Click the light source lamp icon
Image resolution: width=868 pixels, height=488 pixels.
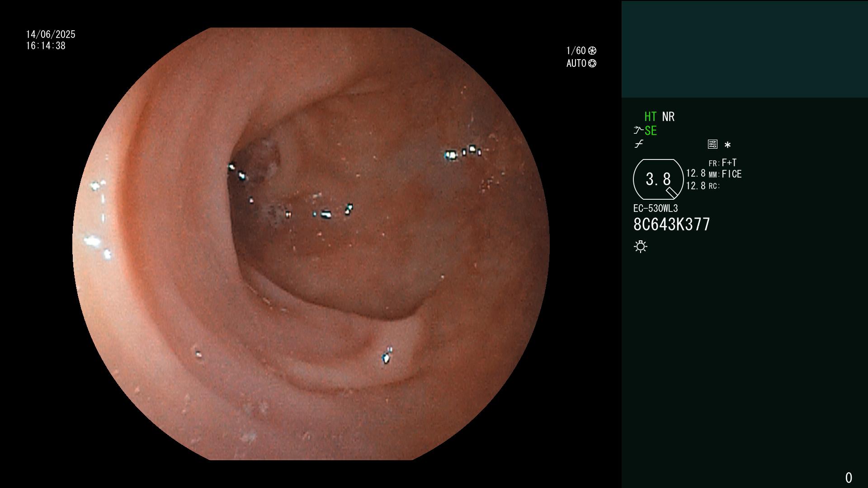coord(641,246)
